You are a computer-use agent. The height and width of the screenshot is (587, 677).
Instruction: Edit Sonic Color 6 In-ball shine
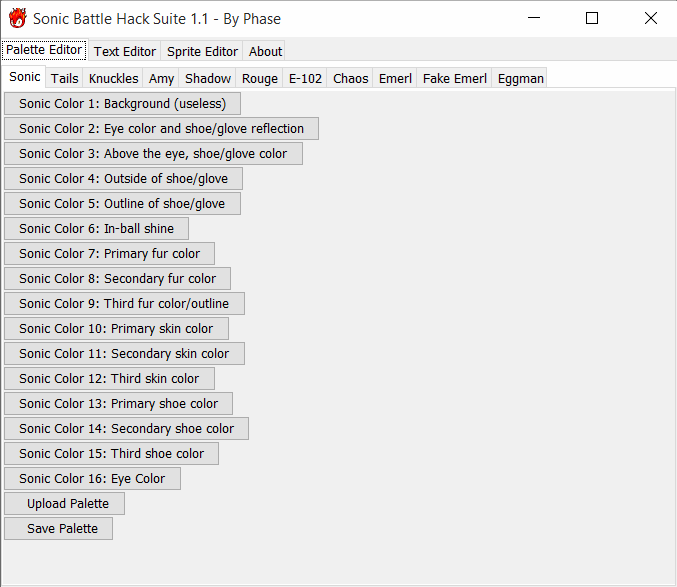pos(96,228)
